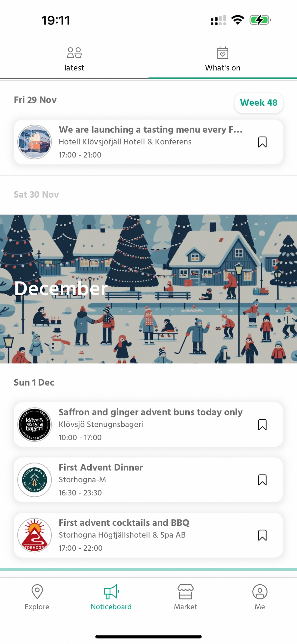Bookmark First advent cocktails and BBQ
The height and width of the screenshot is (644, 297).
point(262,535)
